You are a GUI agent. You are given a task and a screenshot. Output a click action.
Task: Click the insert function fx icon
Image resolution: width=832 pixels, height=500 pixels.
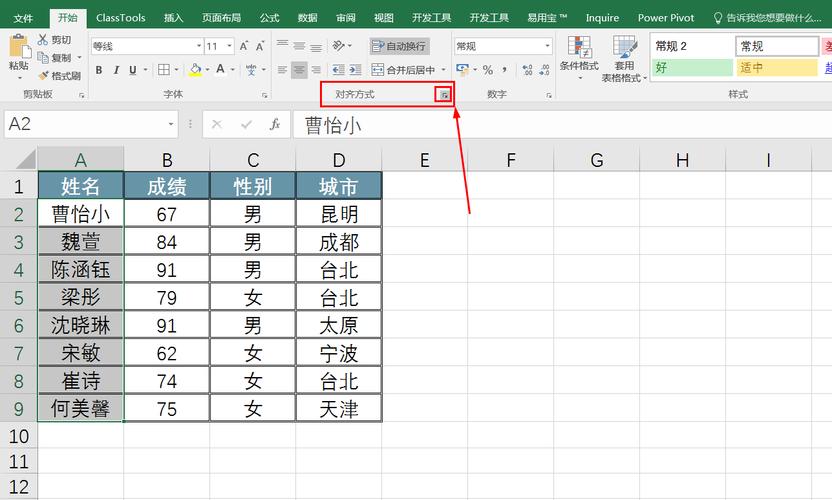point(275,125)
